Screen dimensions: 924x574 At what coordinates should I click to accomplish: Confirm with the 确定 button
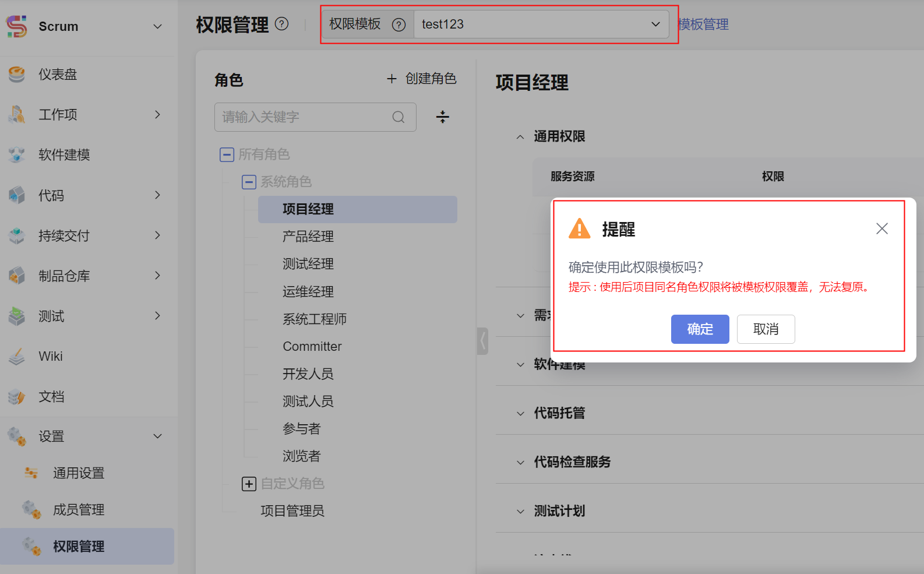pos(700,329)
